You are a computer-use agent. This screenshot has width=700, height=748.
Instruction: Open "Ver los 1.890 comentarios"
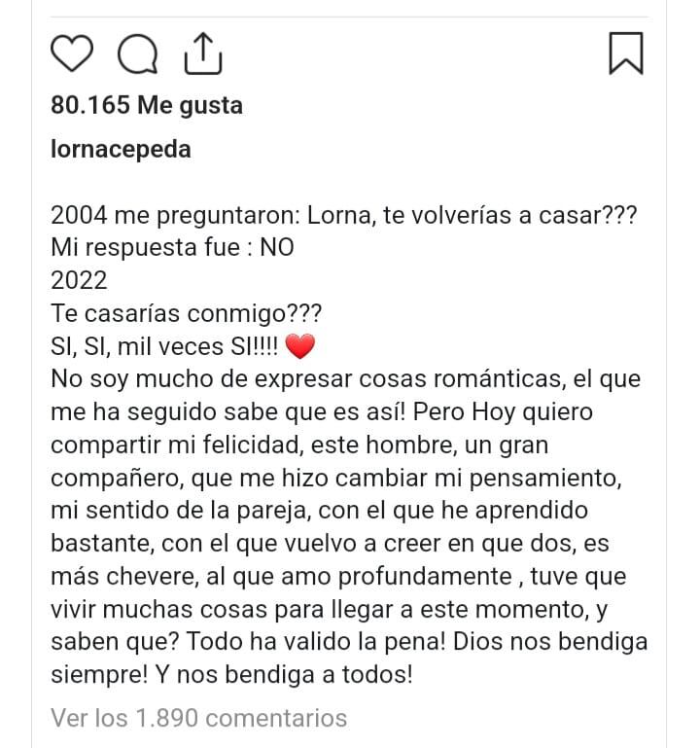click(198, 718)
